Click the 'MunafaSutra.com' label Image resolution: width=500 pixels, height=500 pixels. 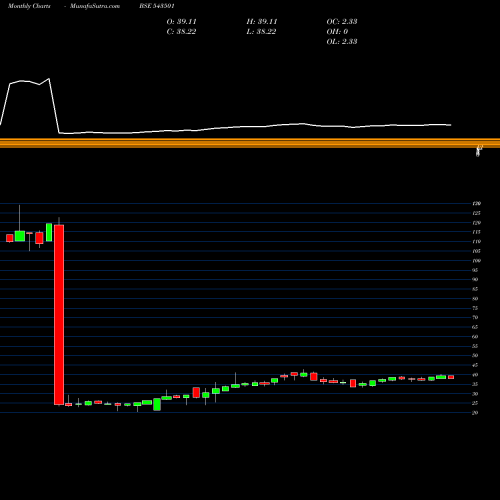[x=95, y=6]
